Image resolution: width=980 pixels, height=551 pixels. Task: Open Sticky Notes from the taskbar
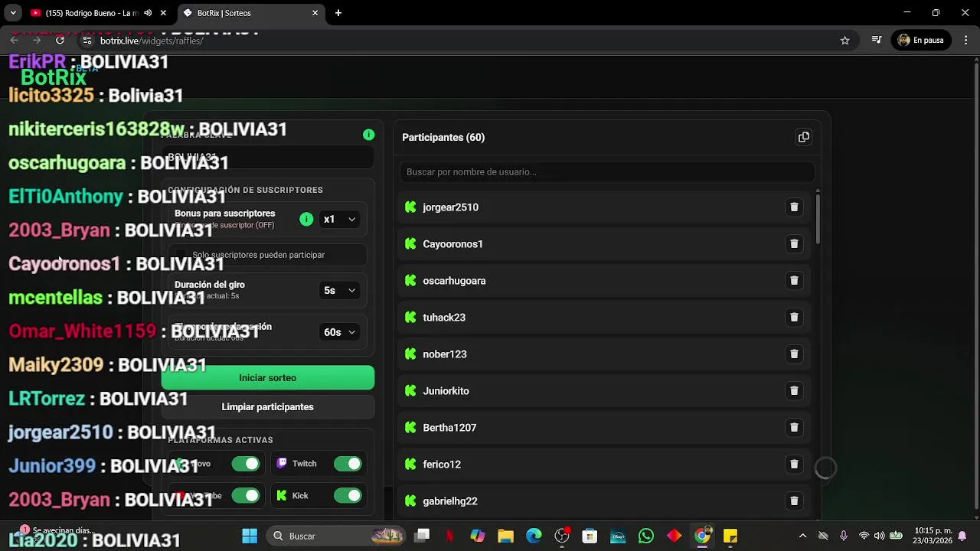[730, 536]
